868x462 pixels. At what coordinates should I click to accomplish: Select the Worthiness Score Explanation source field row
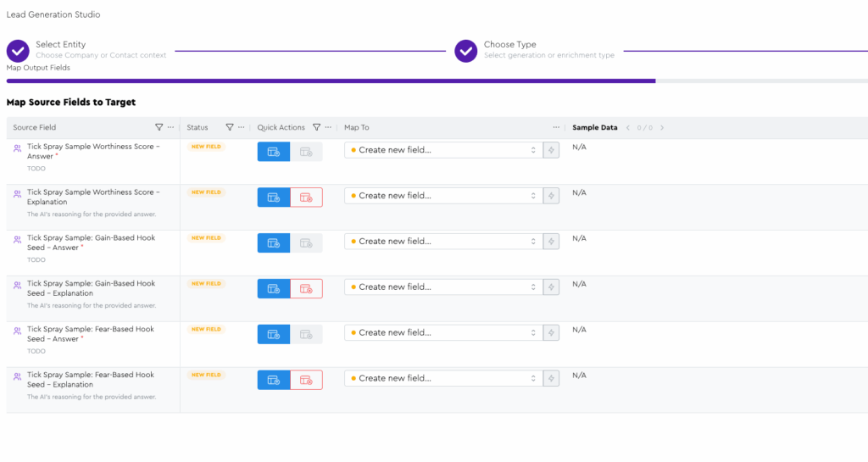point(92,198)
